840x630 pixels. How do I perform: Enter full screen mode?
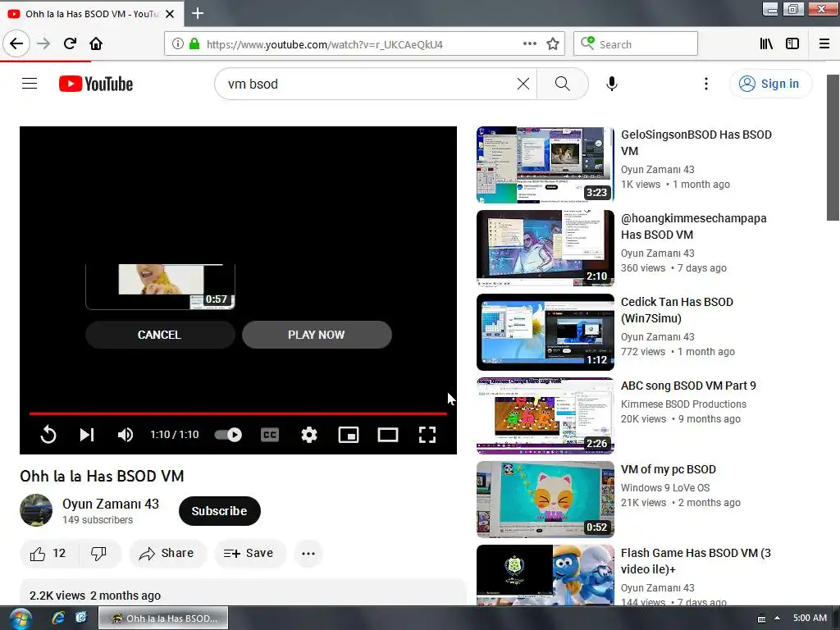click(427, 435)
